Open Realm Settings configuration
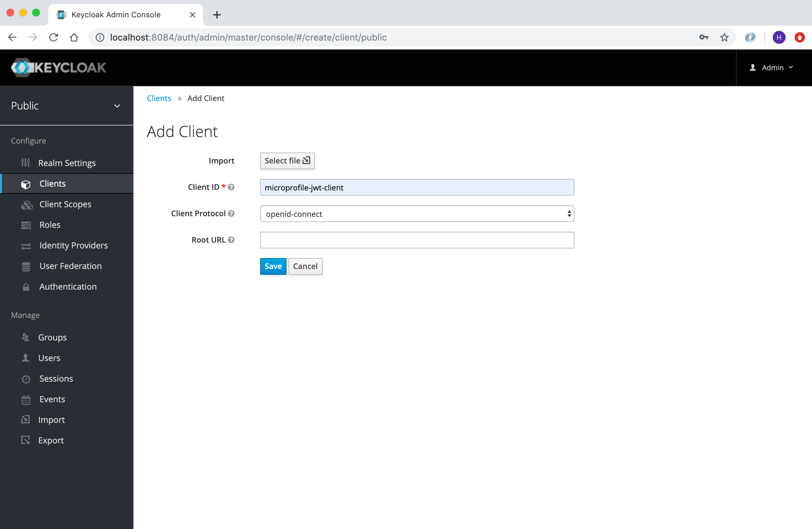812x529 pixels. pos(68,163)
